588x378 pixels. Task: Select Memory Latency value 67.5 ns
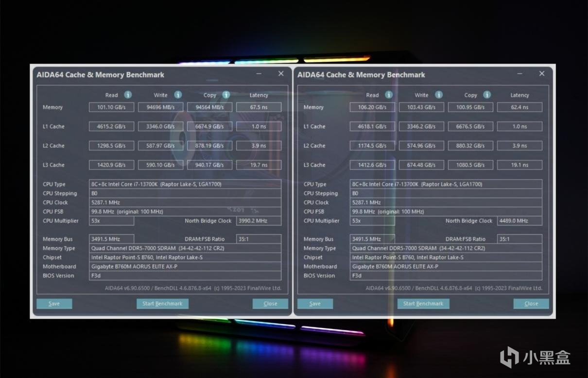click(259, 107)
